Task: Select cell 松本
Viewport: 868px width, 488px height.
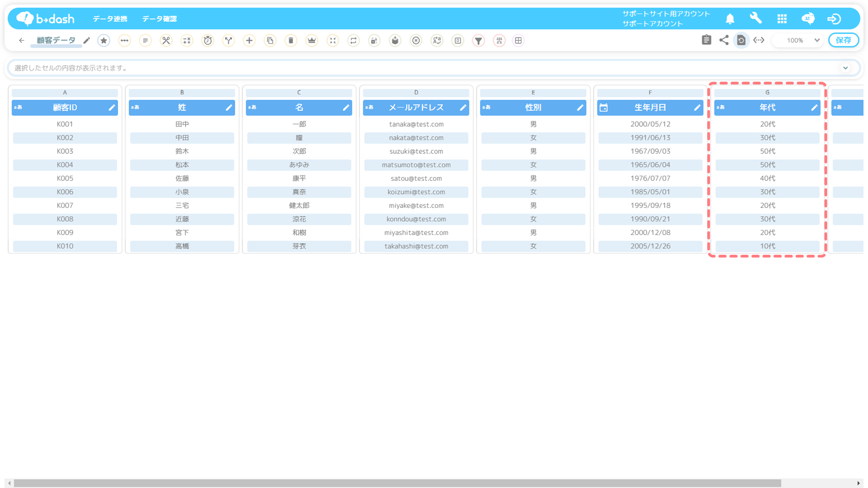Action: tap(182, 165)
